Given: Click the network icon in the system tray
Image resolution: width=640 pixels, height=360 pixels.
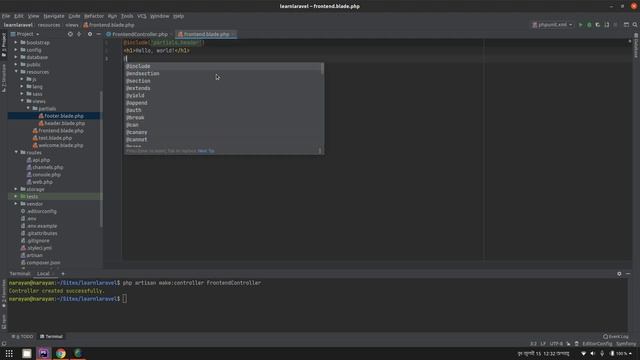Looking at the screenshot, I should (x=583, y=353).
